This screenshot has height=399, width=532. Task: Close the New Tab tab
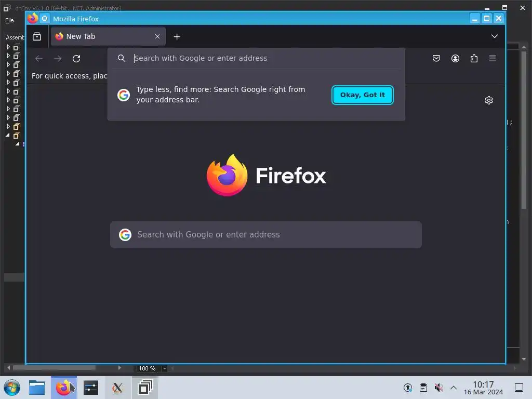[x=157, y=36]
